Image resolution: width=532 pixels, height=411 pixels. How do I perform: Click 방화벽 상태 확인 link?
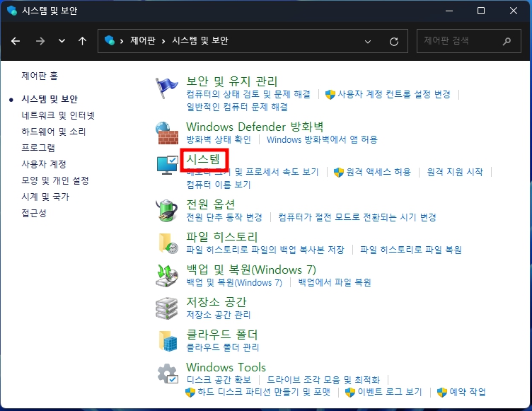click(x=219, y=139)
